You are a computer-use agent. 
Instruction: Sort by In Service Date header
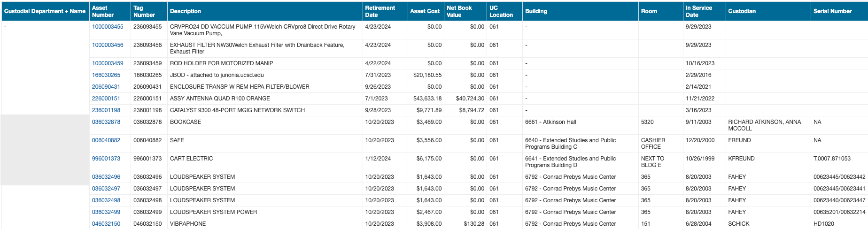[x=698, y=11]
